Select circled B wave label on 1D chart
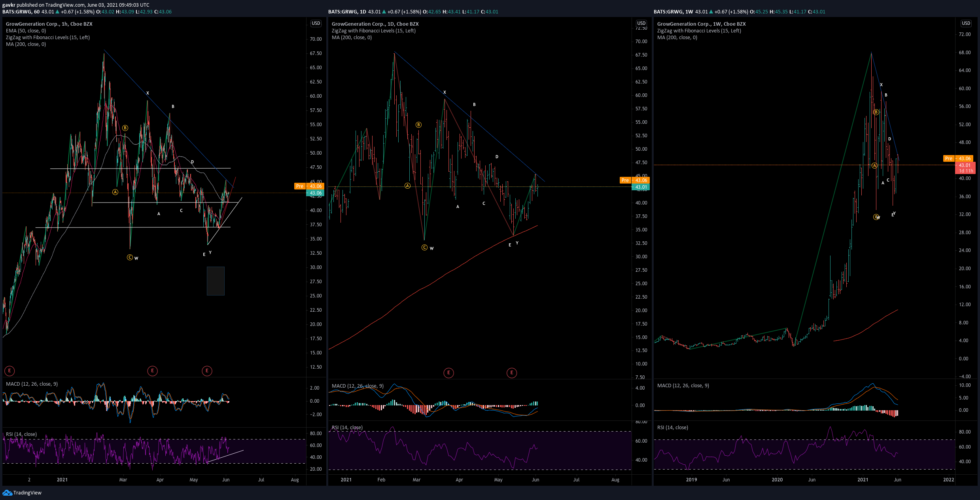The height and width of the screenshot is (500, 980). (x=418, y=125)
